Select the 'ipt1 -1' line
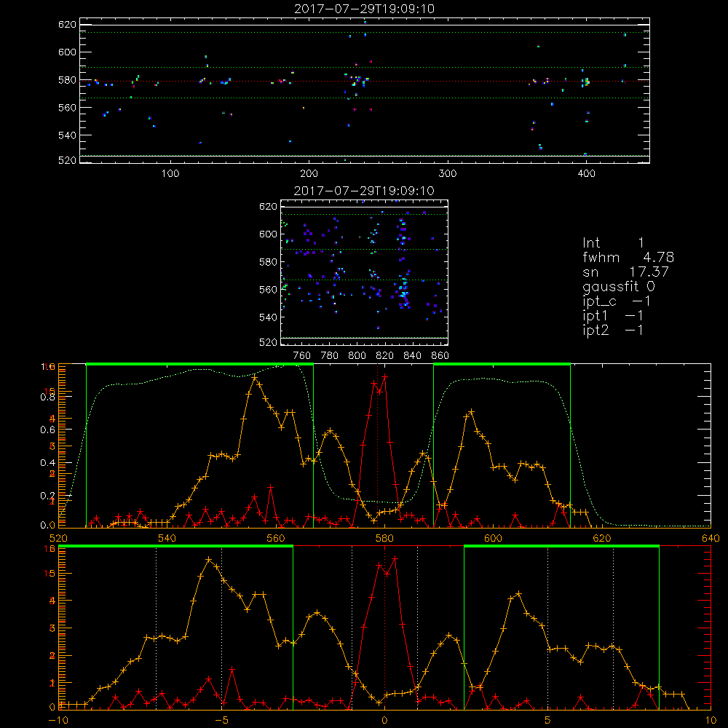The width and height of the screenshot is (728, 728). click(x=613, y=316)
